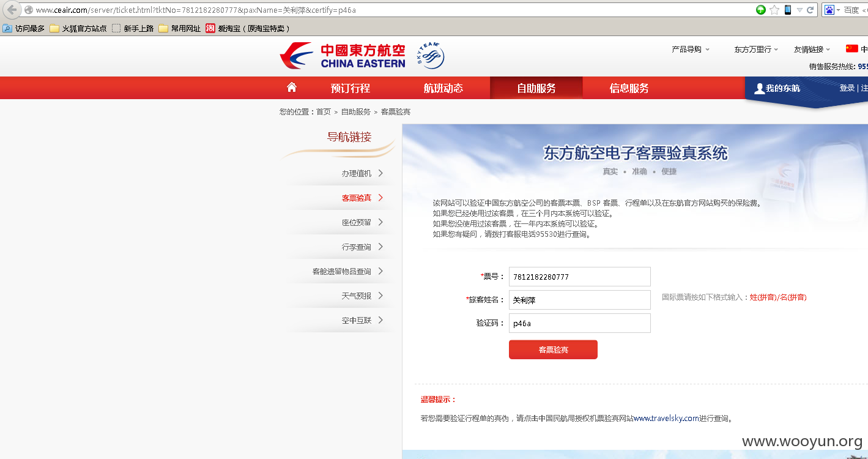The width and height of the screenshot is (868, 459).
Task: Open the 火狐官方站点 bookmark folder
Action: coord(78,28)
